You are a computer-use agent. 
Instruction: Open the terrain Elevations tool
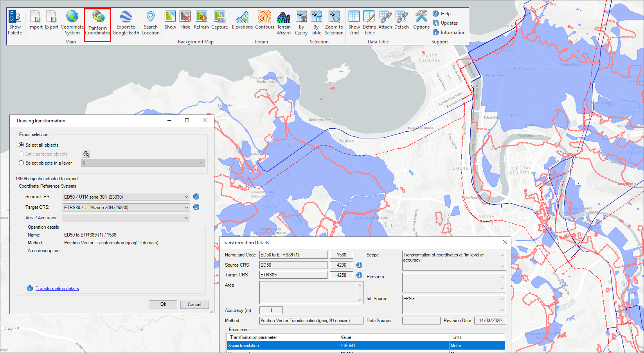pyautogui.click(x=242, y=20)
